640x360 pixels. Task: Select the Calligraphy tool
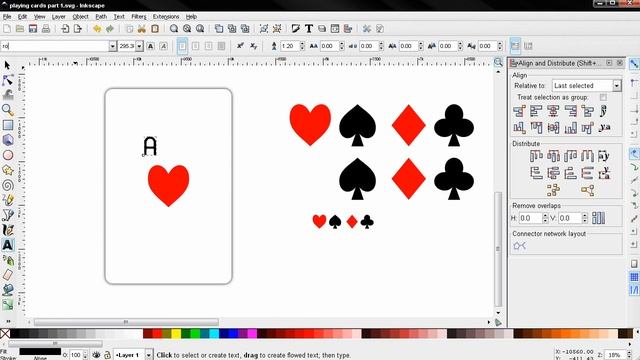point(7,230)
